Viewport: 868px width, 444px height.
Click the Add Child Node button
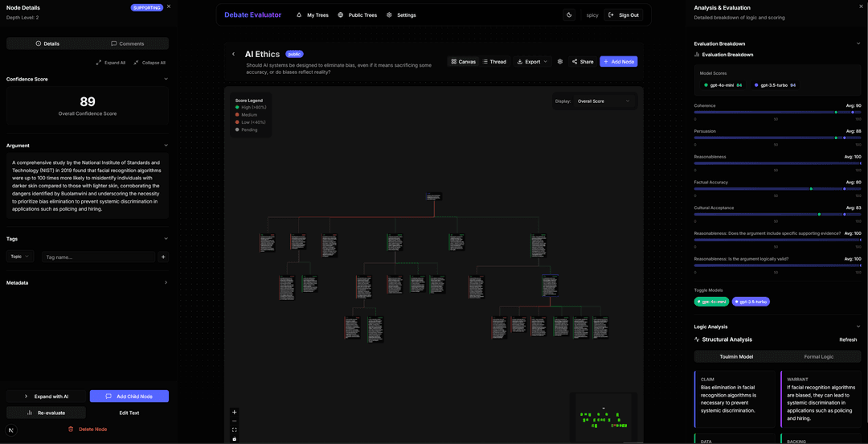click(x=129, y=397)
